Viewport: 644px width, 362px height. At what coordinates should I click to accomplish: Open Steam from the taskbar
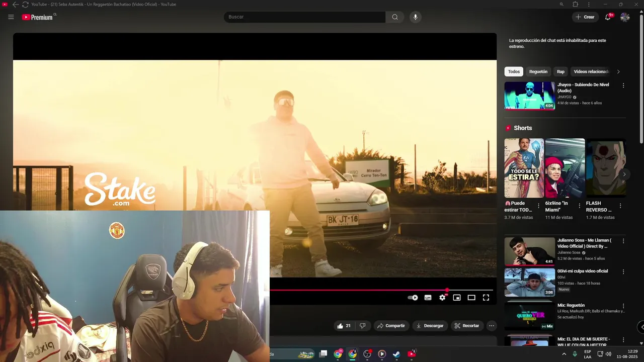click(x=396, y=354)
